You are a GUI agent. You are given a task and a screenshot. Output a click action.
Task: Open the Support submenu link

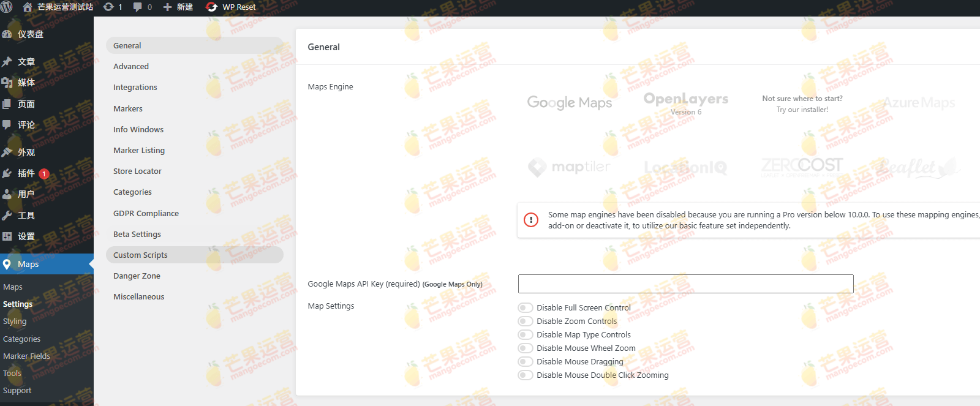17,390
